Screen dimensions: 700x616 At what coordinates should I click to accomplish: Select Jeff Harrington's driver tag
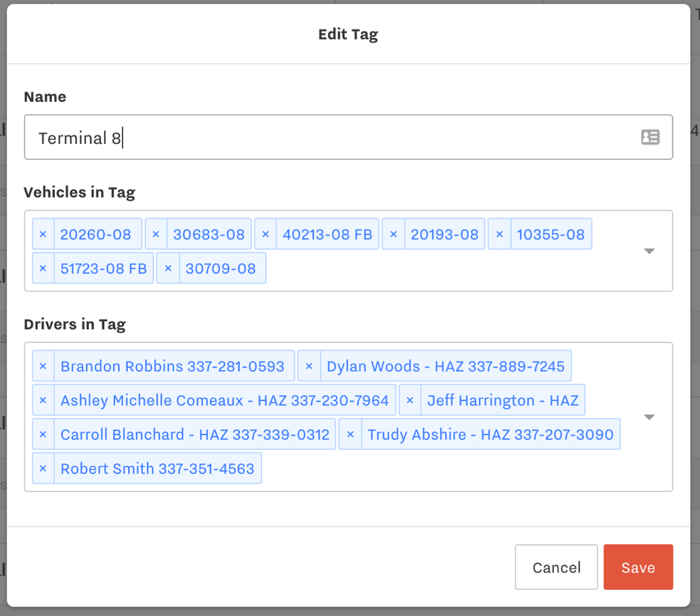point(503,400)
